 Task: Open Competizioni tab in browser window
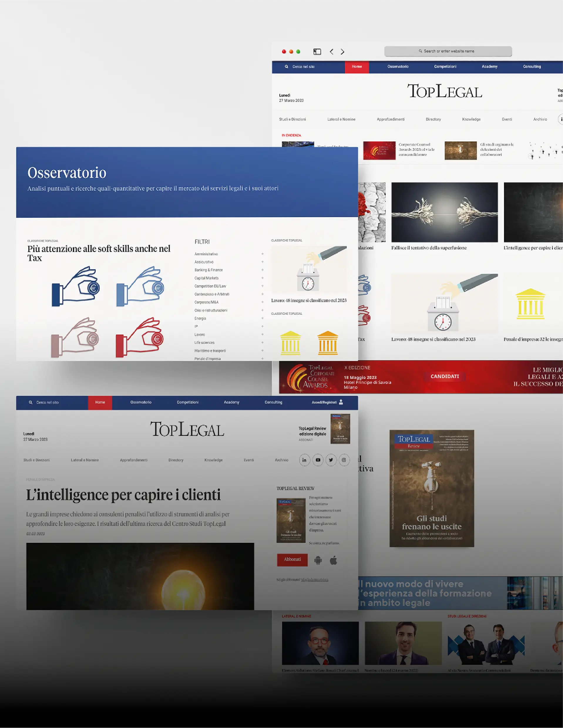pos(445,67)
